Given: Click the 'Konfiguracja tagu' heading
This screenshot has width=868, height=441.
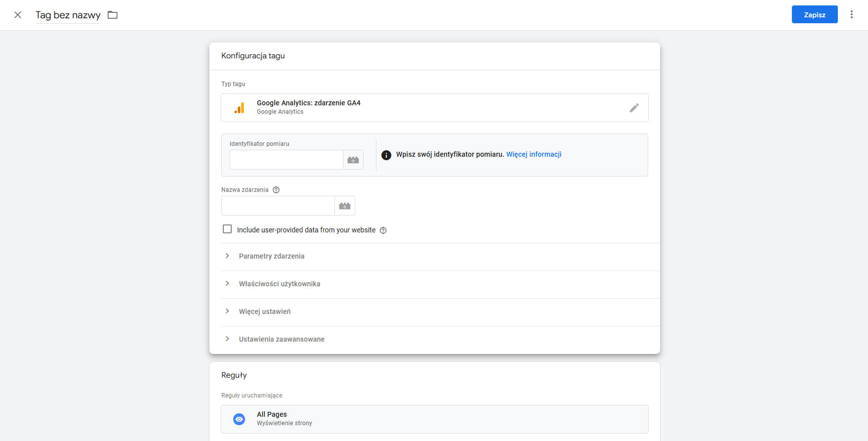Looking at the screenshot, I should [253, 56].
